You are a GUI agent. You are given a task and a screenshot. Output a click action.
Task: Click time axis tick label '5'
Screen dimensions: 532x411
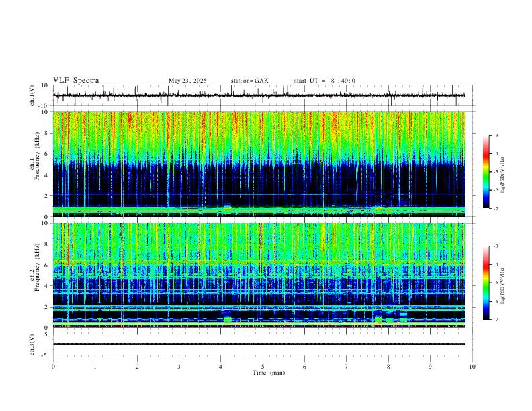click(x=263, y=367)
